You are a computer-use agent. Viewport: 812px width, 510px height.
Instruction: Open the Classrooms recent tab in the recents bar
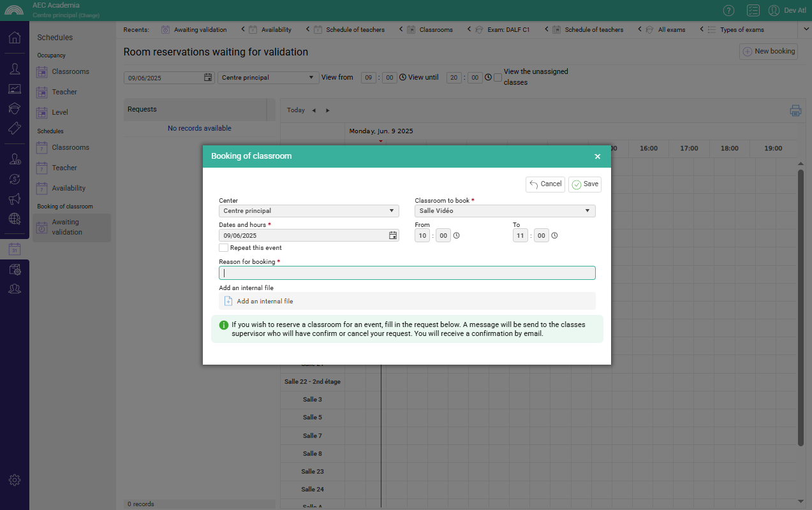click(x=429, y=29)
